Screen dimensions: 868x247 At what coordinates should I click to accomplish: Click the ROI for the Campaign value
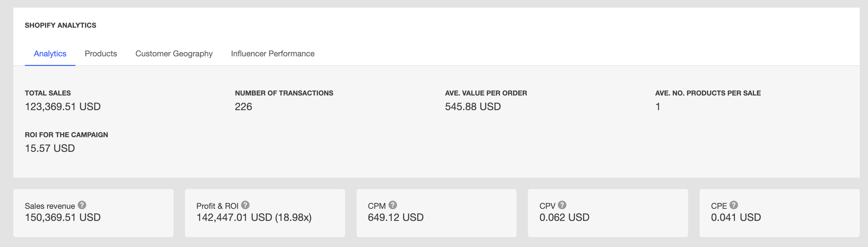50,148
